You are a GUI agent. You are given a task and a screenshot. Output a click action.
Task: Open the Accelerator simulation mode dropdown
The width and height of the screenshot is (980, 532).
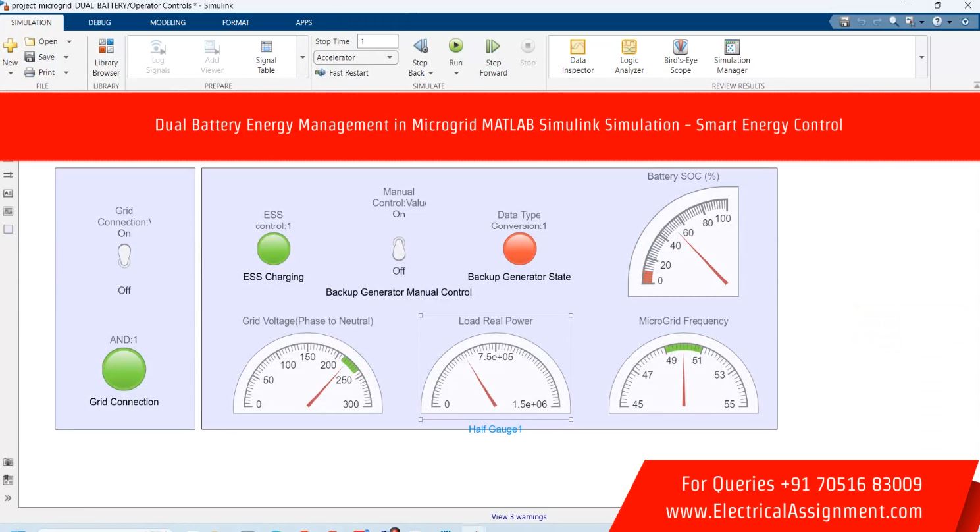(x=355, y=57)
